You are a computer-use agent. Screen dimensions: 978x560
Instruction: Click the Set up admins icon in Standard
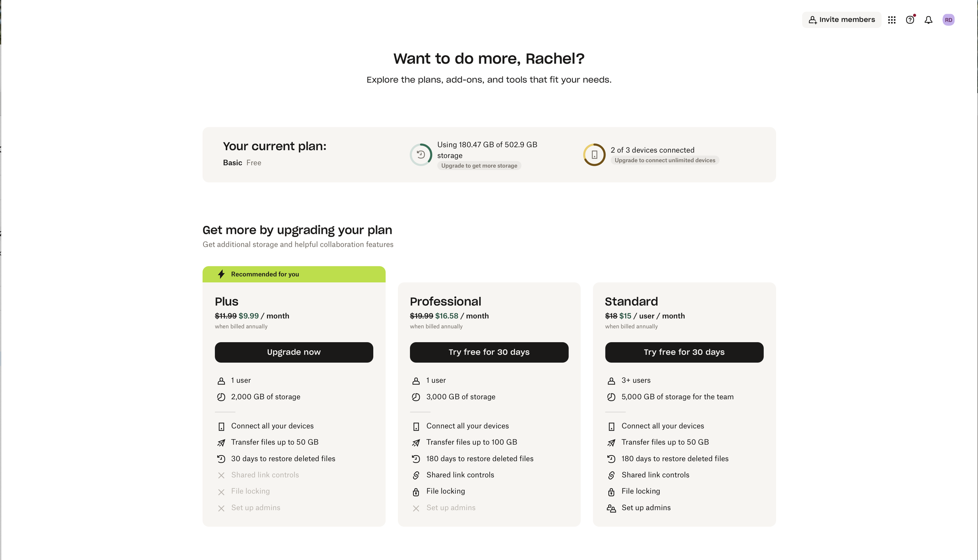point(611,508)
